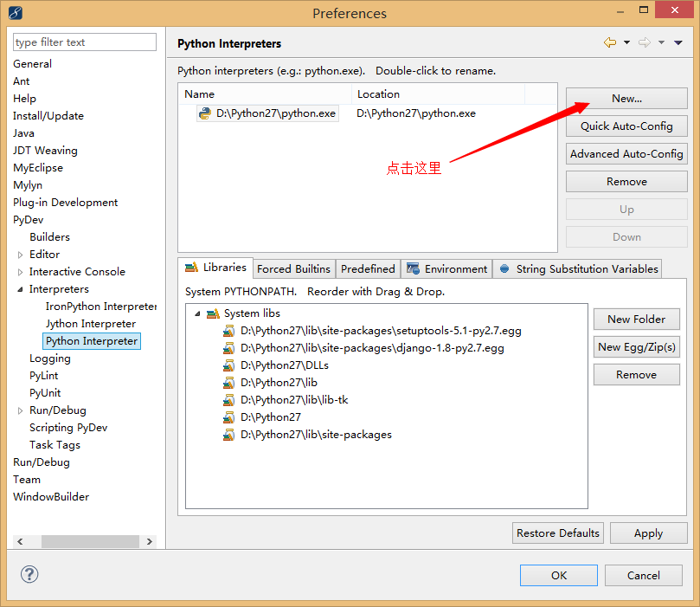
Task: Open the back history dropdown arrow
Action: coord(626,42)
